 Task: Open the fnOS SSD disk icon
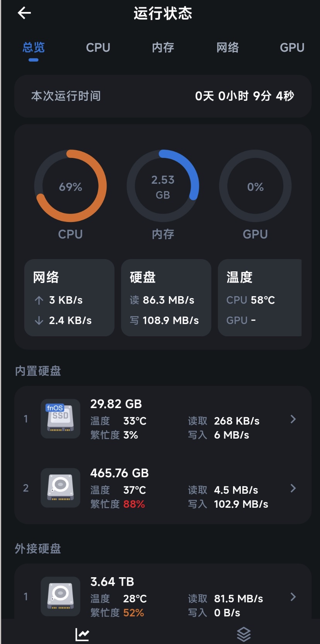(60, 419)
